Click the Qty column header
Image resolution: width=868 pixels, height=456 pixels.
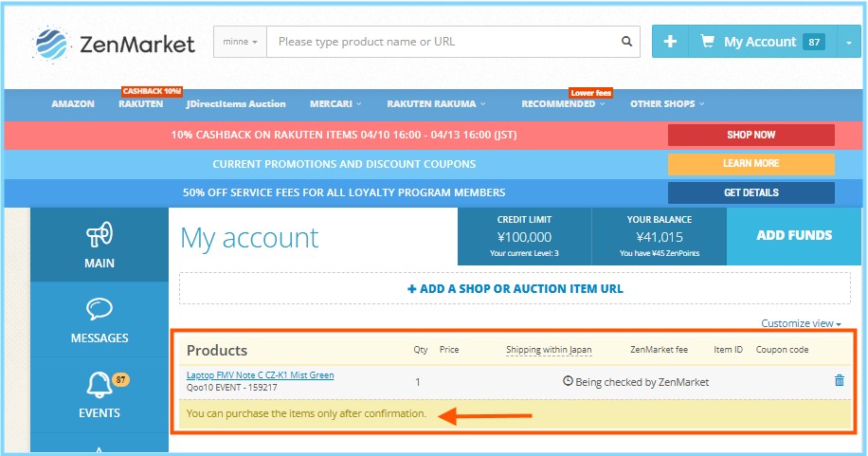420,350
